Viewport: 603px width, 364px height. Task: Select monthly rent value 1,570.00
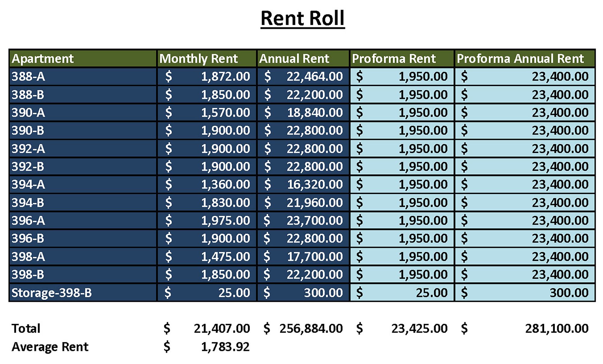pyautogui.click(x=225, y=112)
